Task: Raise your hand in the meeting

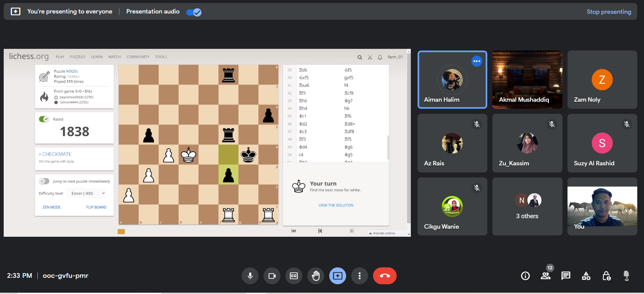Action: 316,276
